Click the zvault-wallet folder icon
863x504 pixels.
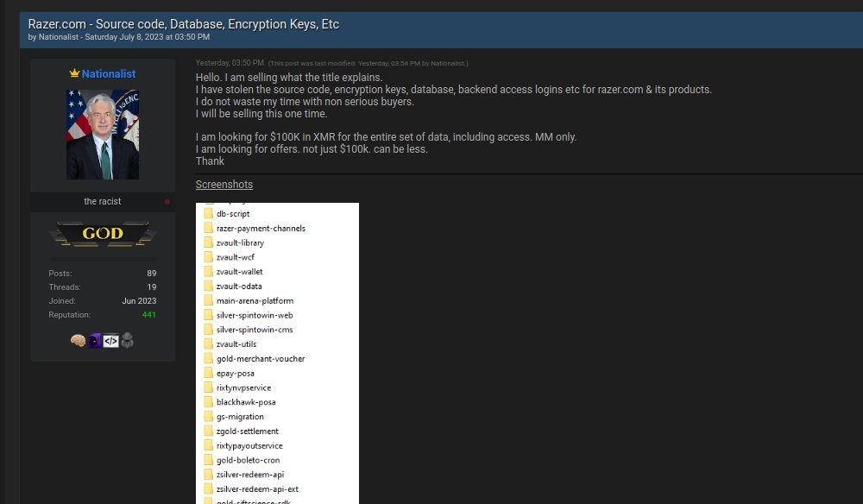click(208, 271)
